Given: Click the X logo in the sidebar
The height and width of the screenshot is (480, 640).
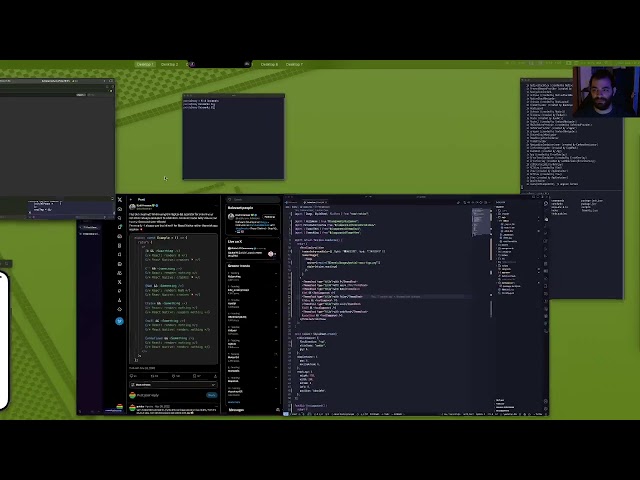Looking at the screenshot, I should pyautogui.click(x=120, y=200).
